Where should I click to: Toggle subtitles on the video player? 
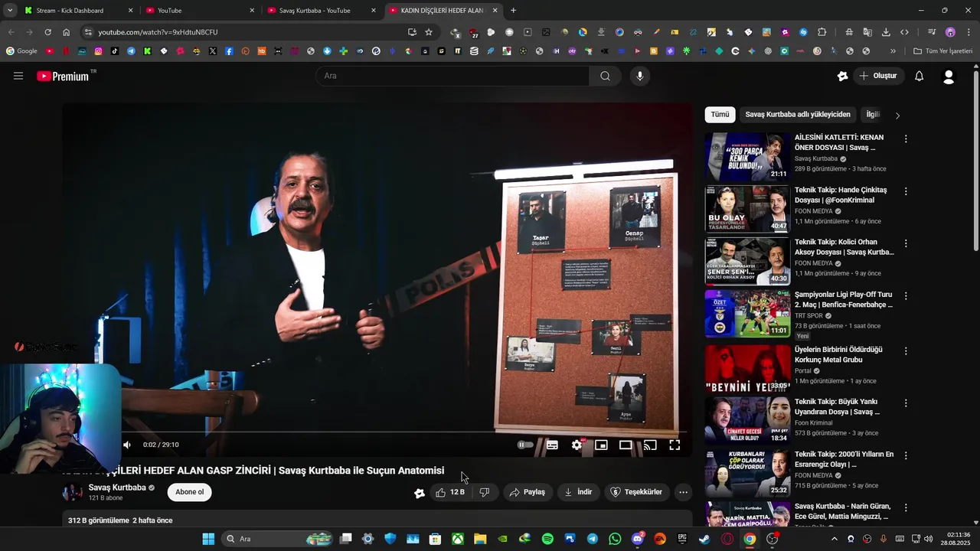(552, 445)
